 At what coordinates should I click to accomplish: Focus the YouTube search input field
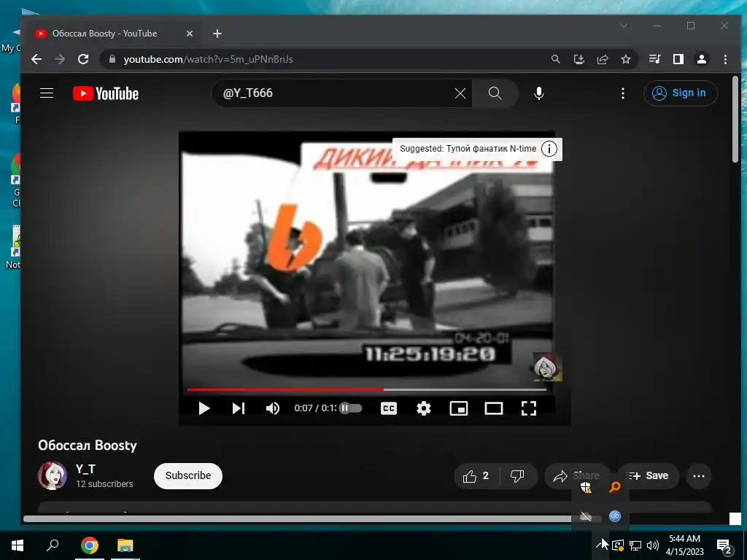click(336, 93)
